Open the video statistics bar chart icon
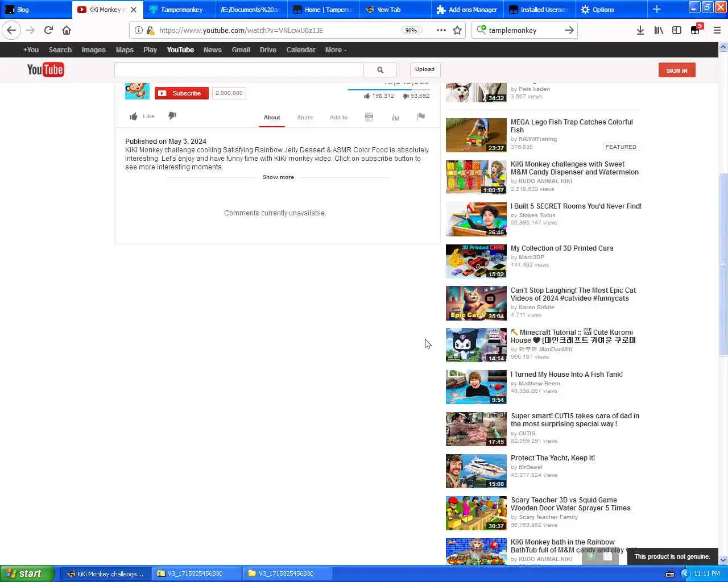The width and height of the screenshot is (728, 582). [x=395, y=117]
